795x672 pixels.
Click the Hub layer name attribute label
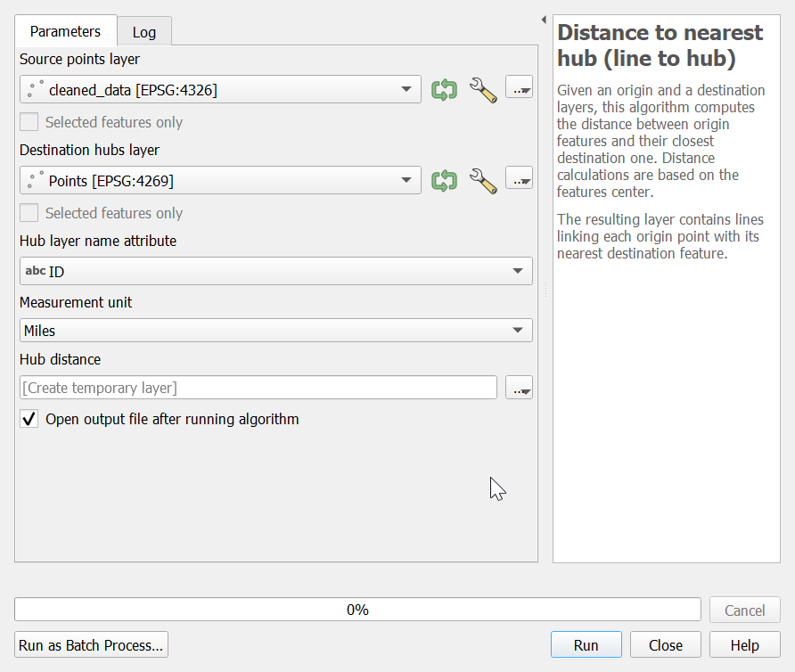[98, 241]
